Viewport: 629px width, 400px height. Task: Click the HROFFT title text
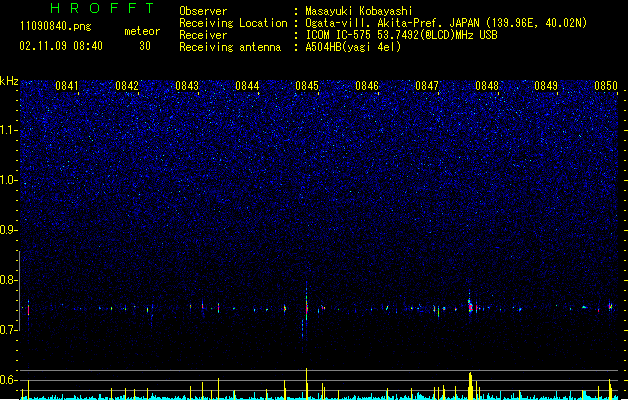pos(102,8)
